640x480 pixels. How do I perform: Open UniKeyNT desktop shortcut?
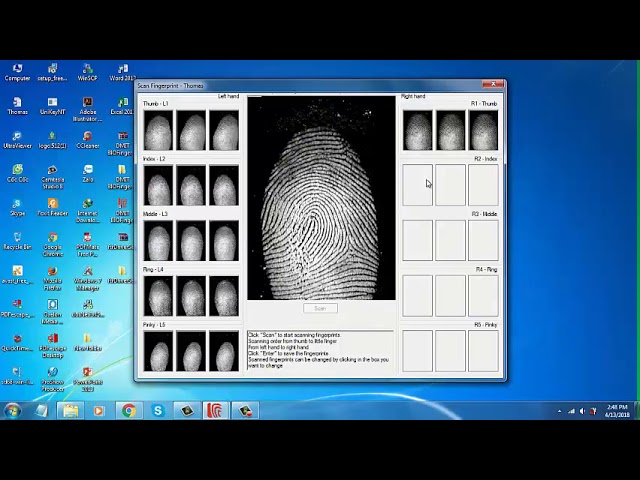coord(52,106)
